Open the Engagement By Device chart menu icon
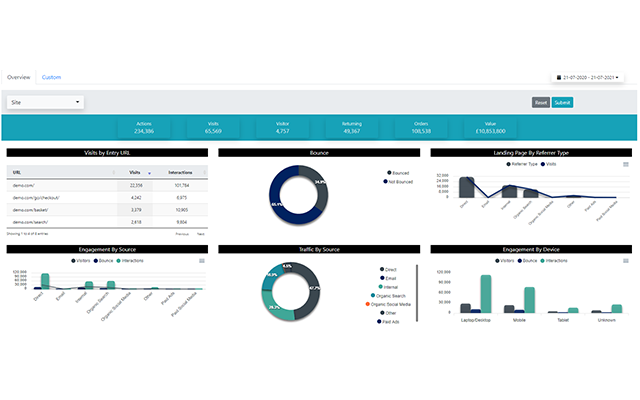This screenshot has width=640, height=400. 625,261
